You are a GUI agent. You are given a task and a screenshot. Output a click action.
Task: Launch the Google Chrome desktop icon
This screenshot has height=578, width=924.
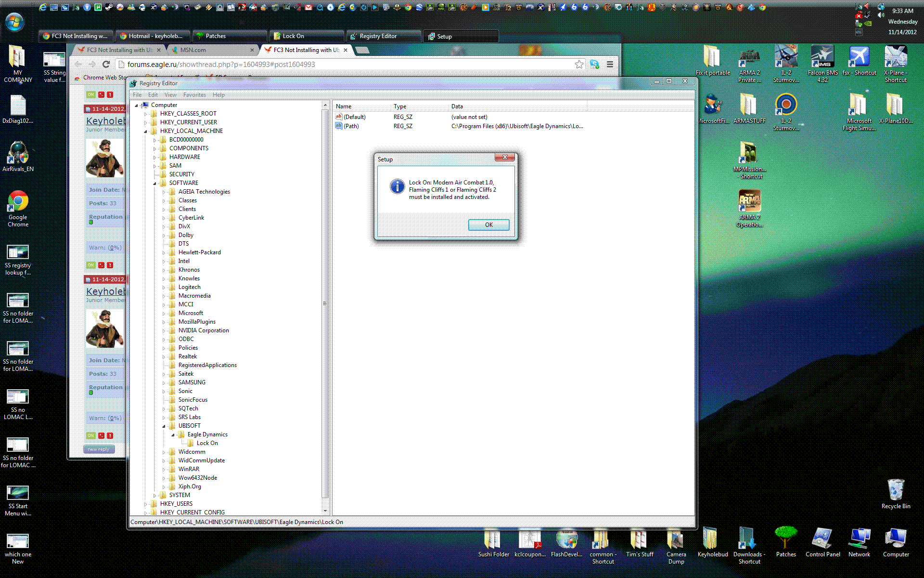point(18,208)
